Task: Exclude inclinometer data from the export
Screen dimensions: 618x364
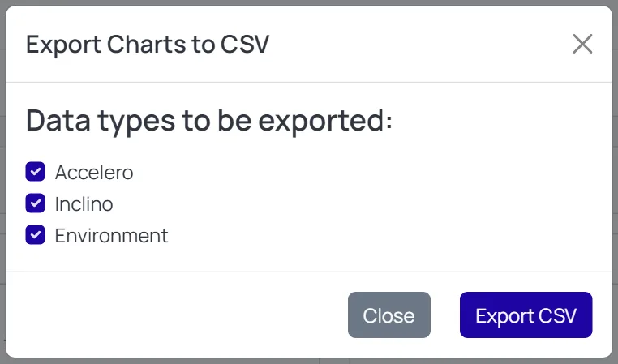Action: coord(36,203)
